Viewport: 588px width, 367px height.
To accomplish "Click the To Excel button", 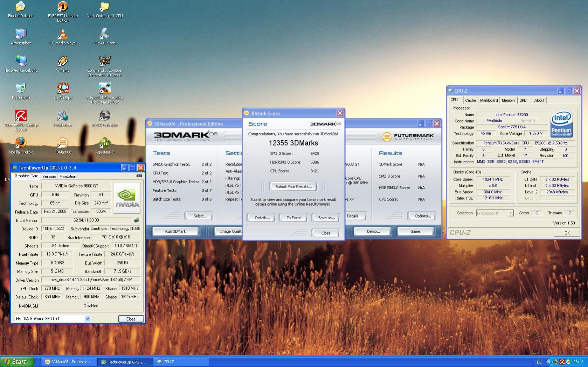I will pos(293,218).
